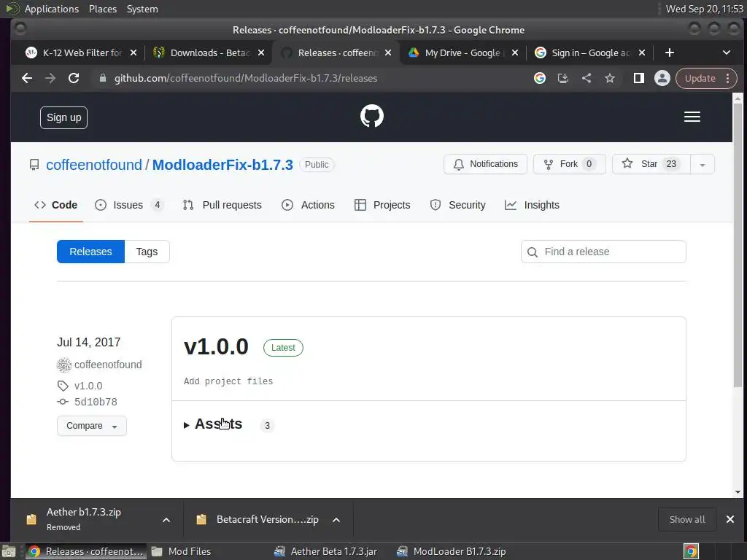Select the Tags view
747x560 pixels.
[x=147, y=252]
